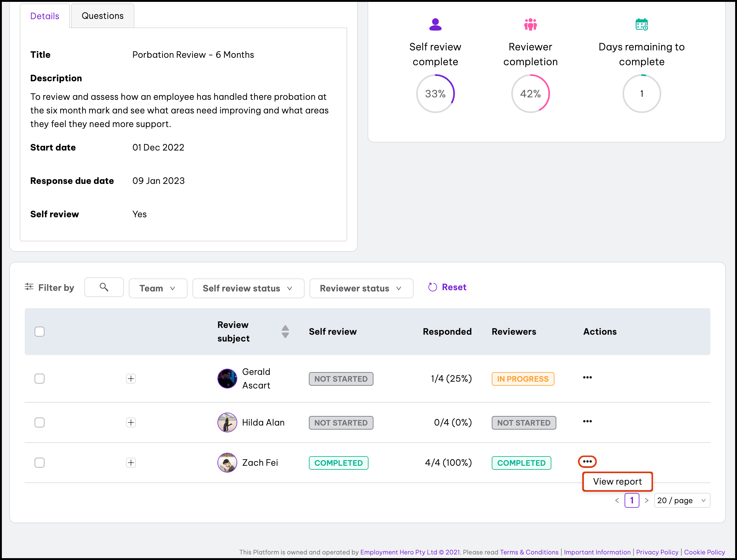
Task: Select the Zach Fei row checkbox
Action: pos(40,463)
